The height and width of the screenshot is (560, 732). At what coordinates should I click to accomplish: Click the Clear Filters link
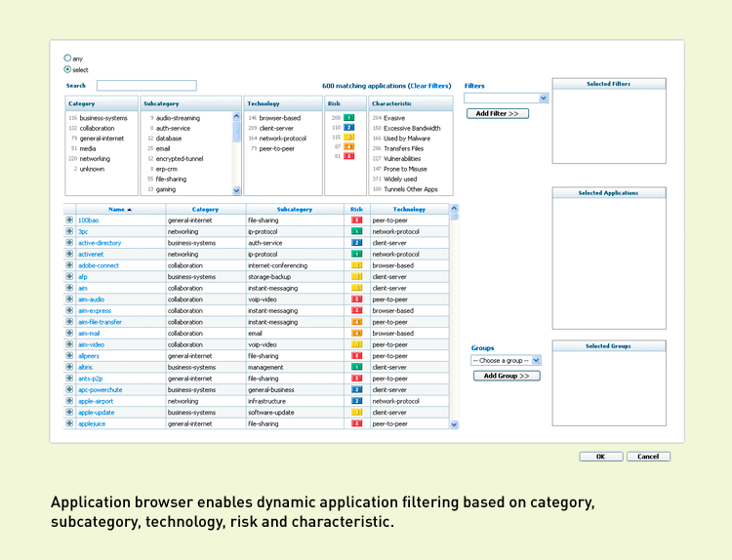[429, 86]
